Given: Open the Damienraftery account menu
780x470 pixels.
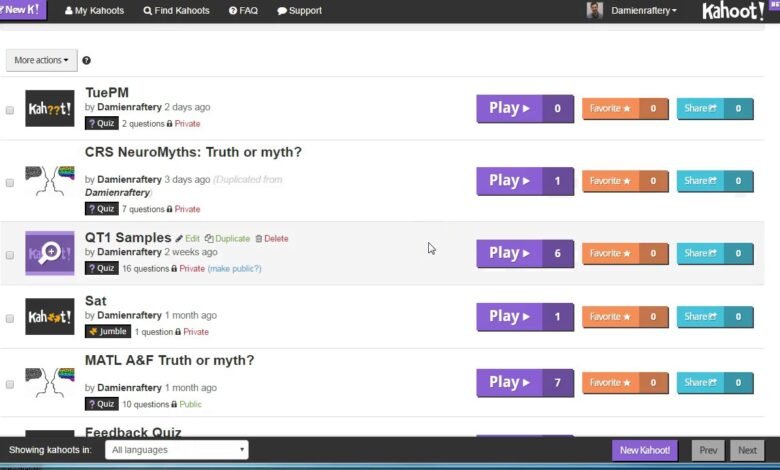Looking at the screenshot, I should 646,11.
